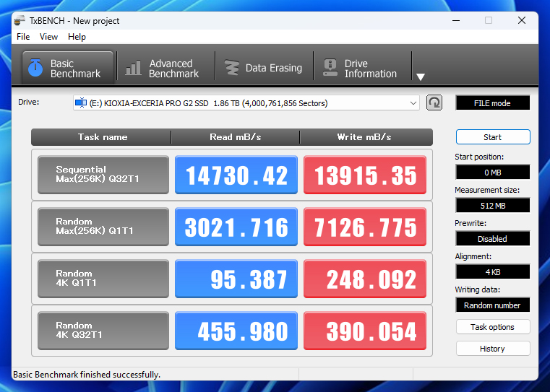Change Writing data Random number setting
This screenshot has width=550, height=392.
pyautogui.click(x=492, y=305)
